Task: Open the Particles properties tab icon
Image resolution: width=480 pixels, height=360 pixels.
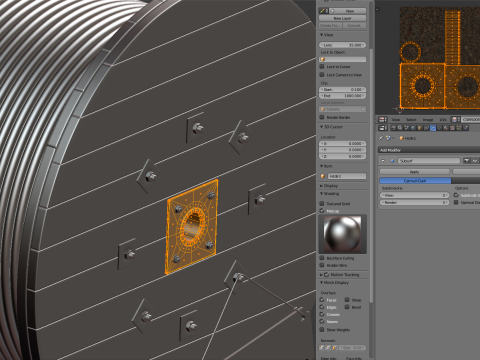Action: 459,128
